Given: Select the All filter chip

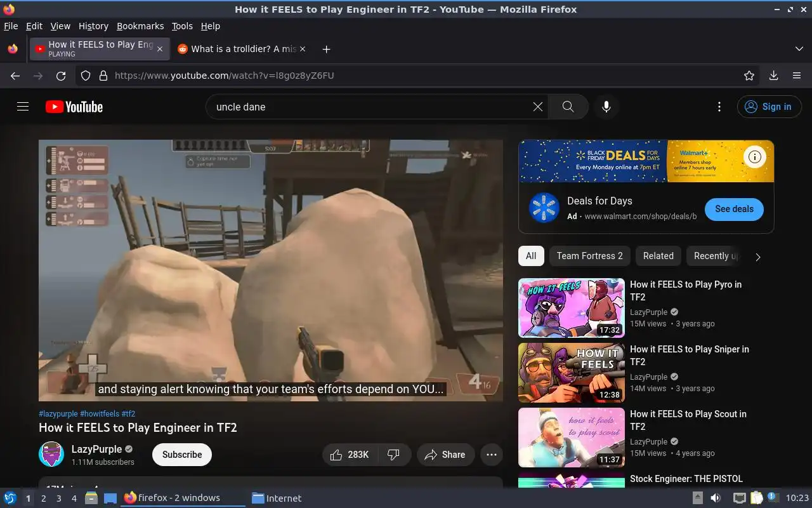Looking at the screenshot, I should [x=531, y=256].
